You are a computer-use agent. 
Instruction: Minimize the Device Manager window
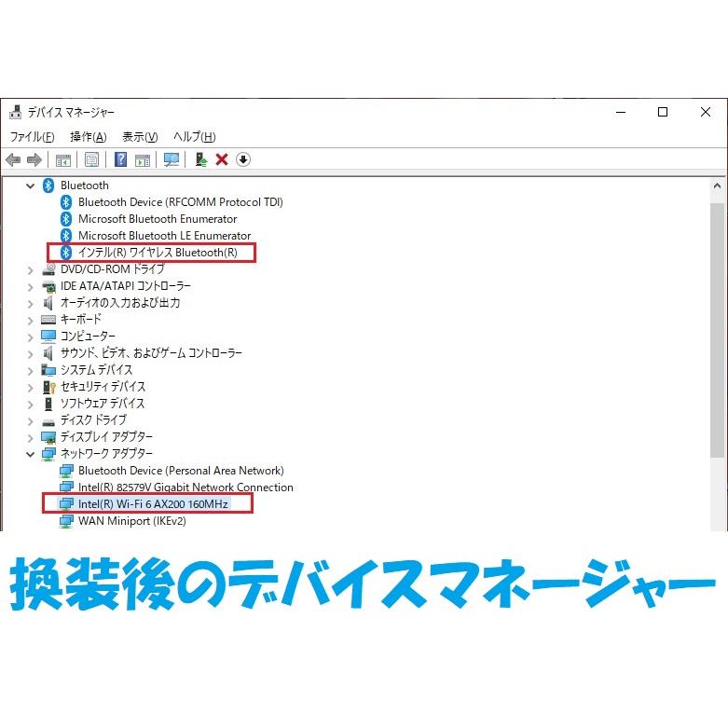pyautogui.click(x=621, y=113)
